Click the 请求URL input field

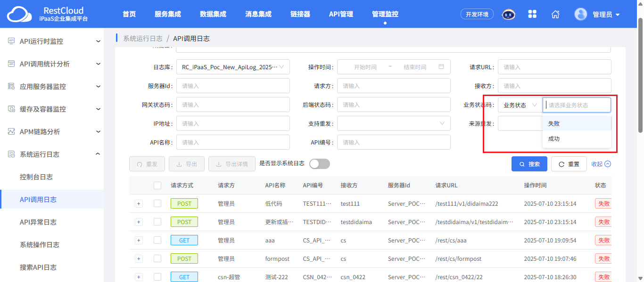point(554,67)
